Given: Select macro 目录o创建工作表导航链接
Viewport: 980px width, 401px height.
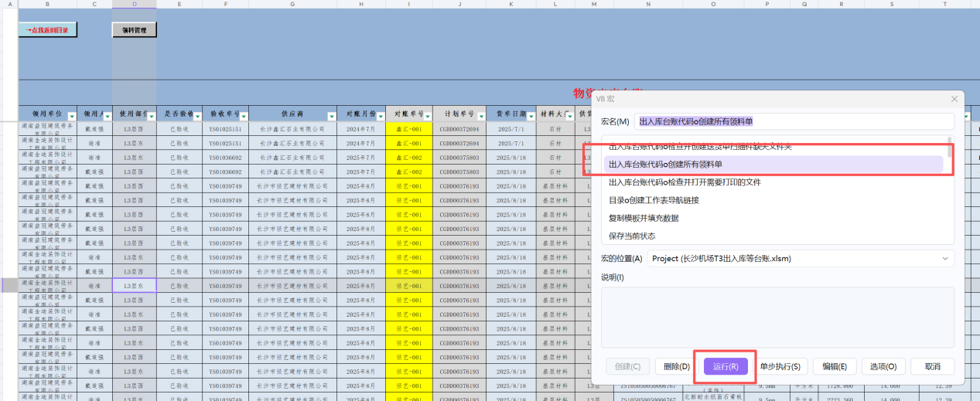Looking at the screenshot, I should [773, 200].
